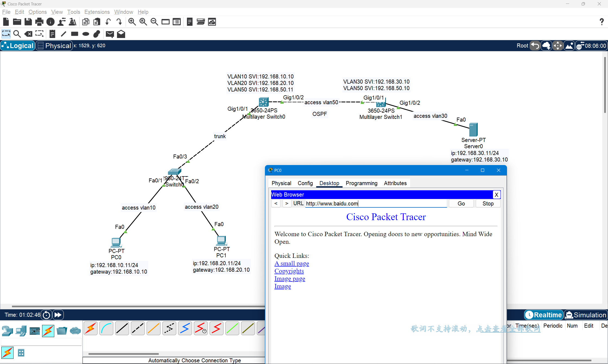Open the Extensions menu
Viewport: 608px width, 364px height.
tap(97, 12)
